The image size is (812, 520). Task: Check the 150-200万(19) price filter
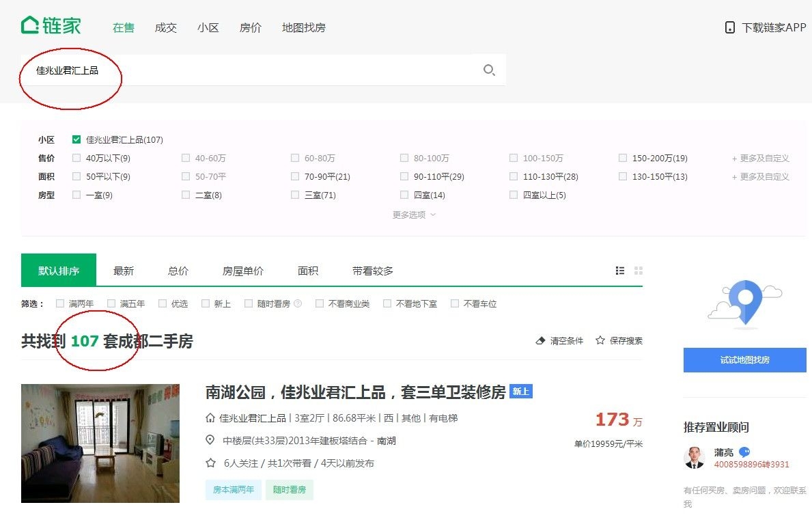click(623, 158)
